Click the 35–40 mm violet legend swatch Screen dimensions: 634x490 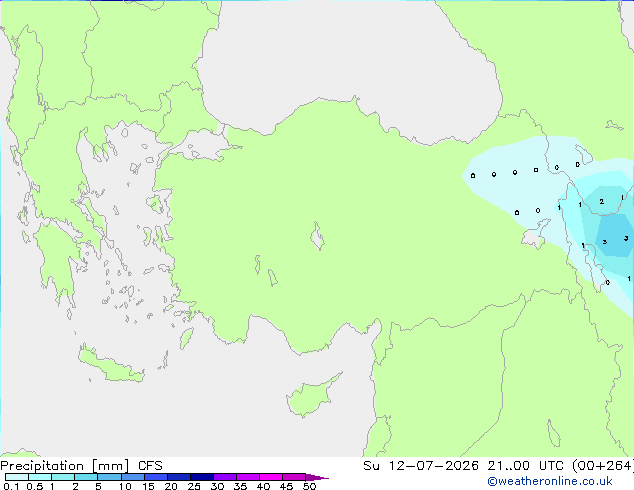(x=247, y=477)
